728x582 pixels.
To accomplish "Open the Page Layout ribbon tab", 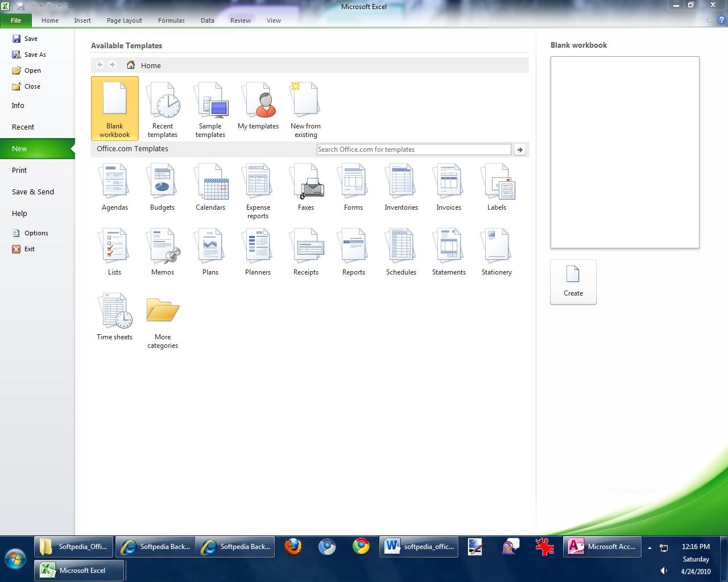I will click(124, 20).
